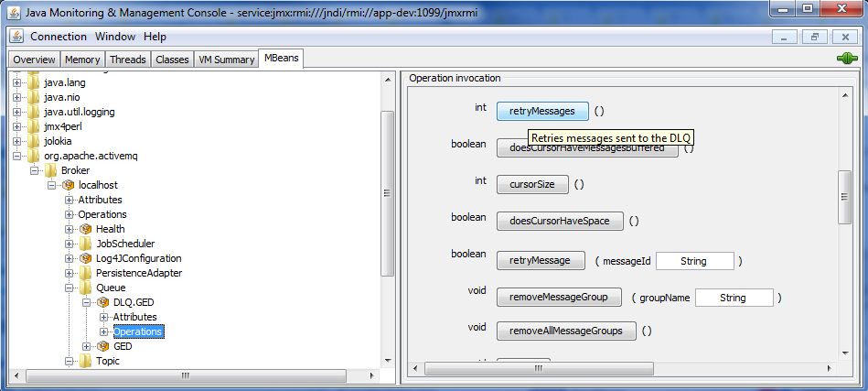The image size is (868, 391).
Task: Expand the GED queue node
Action: tap(87, 346)
